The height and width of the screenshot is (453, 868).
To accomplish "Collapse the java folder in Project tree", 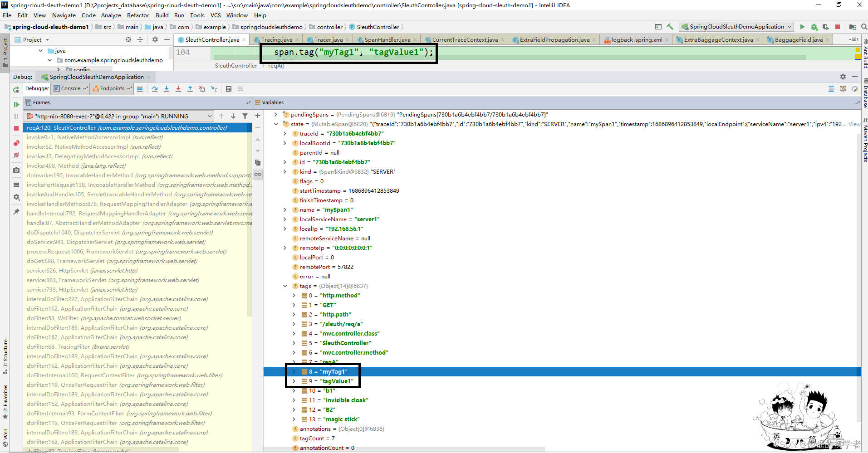I will tap(41, 51).
